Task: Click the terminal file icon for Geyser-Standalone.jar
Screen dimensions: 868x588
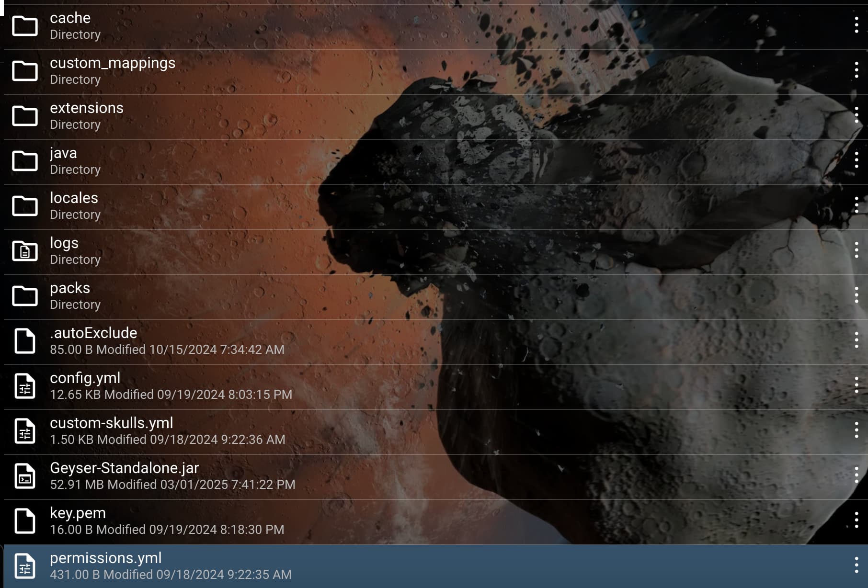Action: 25,476
